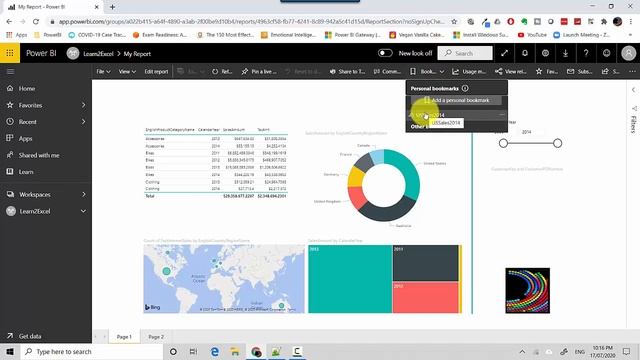Click the Subscribe envelope button
Image resolution: width=640 pixels, height=360 pixels.
pos(580,71)
